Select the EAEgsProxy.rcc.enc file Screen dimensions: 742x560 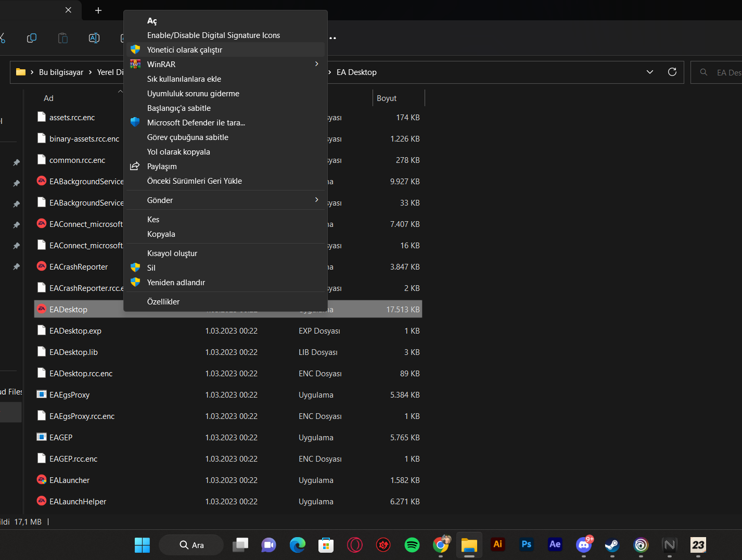[82, 416]
